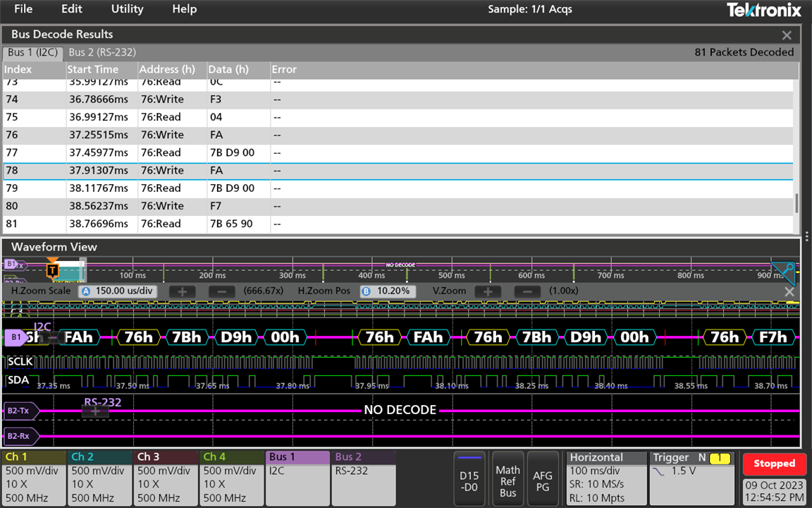The height and width of the screenshot is (508, 812).
Task: Click the date and time display
Action: (774, 491)
